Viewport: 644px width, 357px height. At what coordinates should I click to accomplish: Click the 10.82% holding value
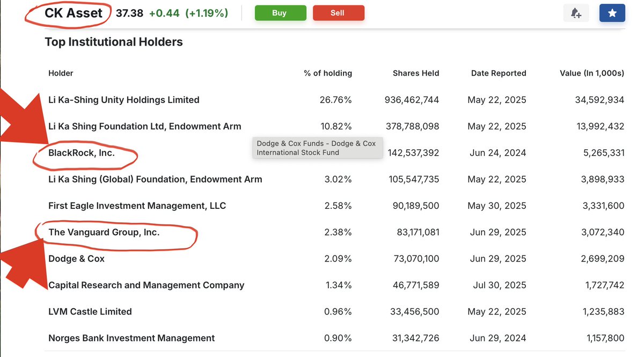pos(336,126)
